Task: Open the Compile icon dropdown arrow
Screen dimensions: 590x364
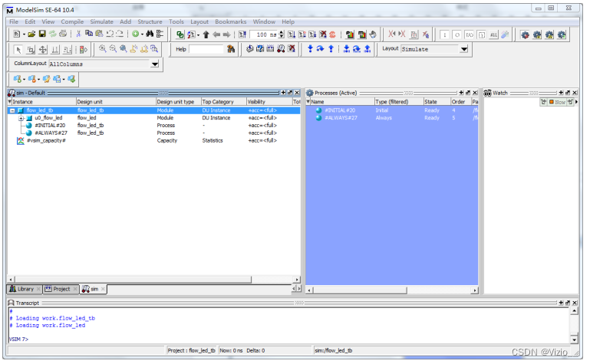Action: (142, 34)
